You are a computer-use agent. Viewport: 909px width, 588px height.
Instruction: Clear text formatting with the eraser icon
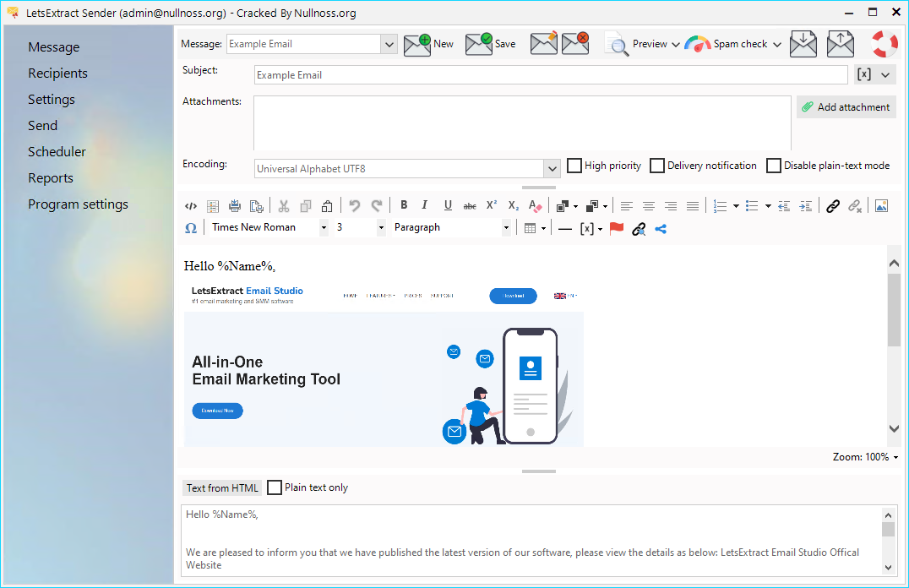535,206
